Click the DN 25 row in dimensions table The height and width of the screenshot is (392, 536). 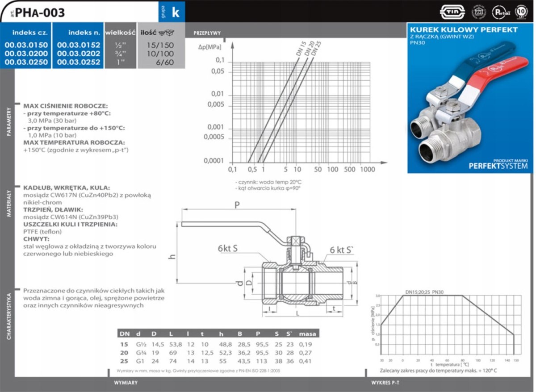[217, 361]
